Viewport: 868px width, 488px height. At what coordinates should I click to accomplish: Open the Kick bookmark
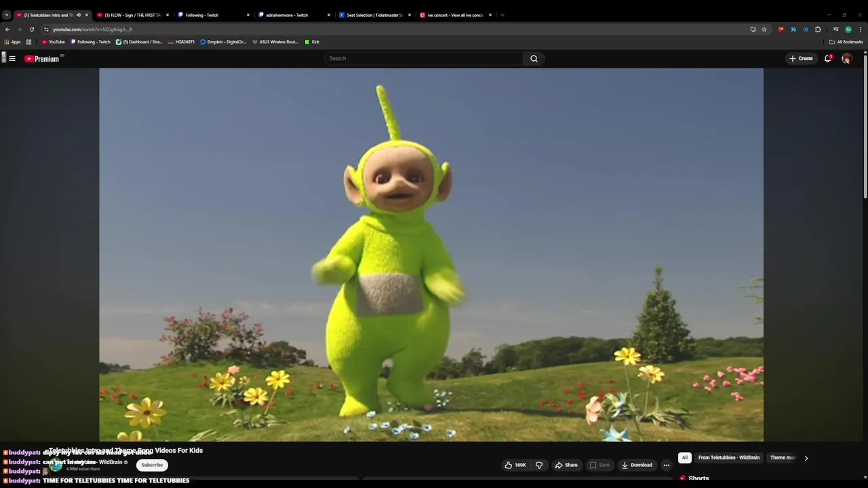[312, 42]
